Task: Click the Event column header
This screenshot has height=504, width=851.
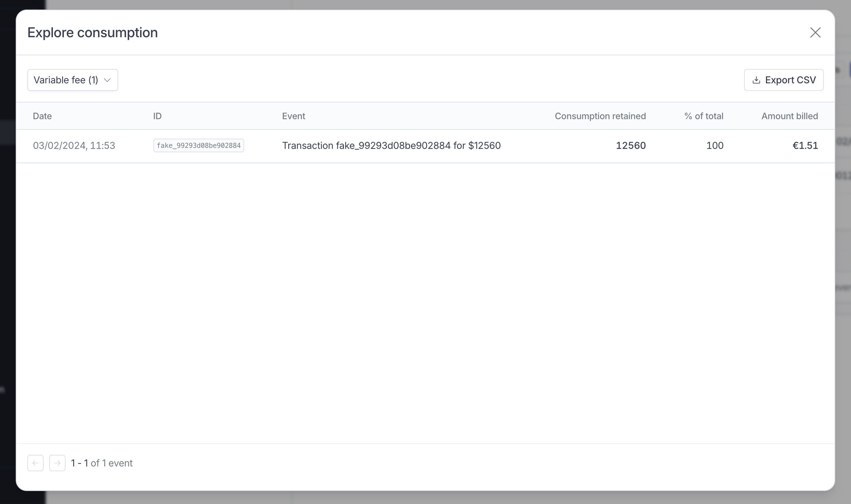Action: (293, 116)
